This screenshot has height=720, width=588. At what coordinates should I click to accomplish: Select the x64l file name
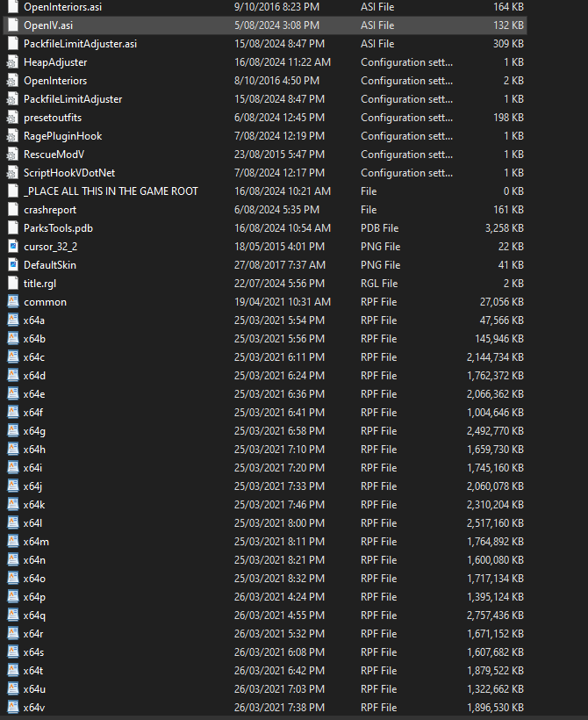click(x=33, y=523)
